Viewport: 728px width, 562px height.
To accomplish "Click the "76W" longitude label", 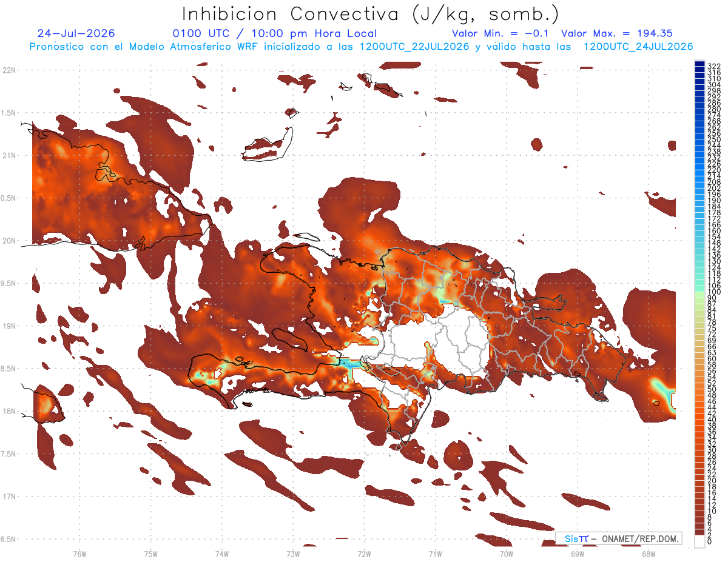I will click(79, 554).
